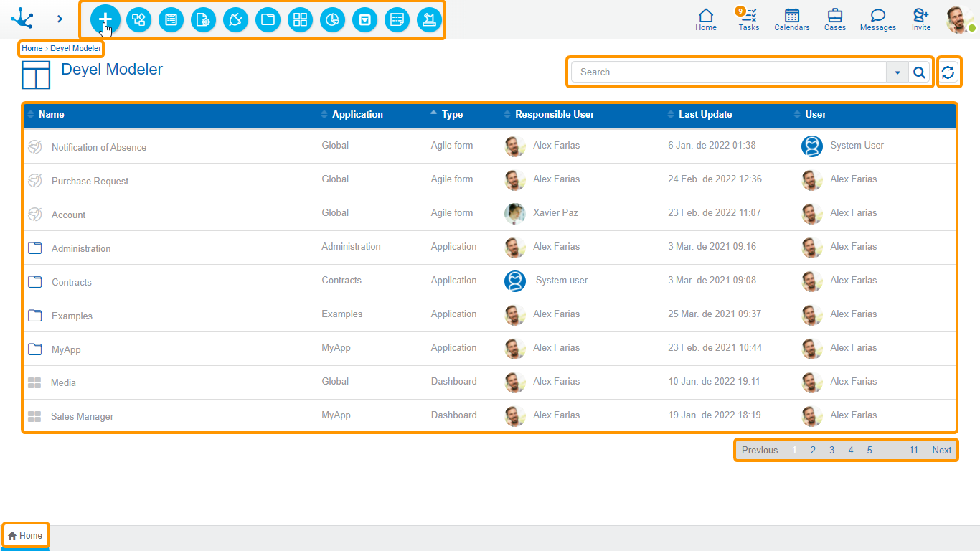
Task: Open the note list report icon
Action: [x=397, y=20]
